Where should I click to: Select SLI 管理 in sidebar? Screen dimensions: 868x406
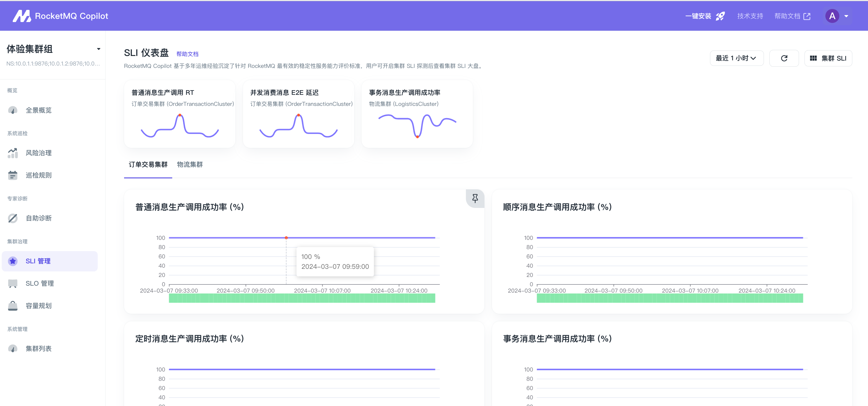(50, 261)
